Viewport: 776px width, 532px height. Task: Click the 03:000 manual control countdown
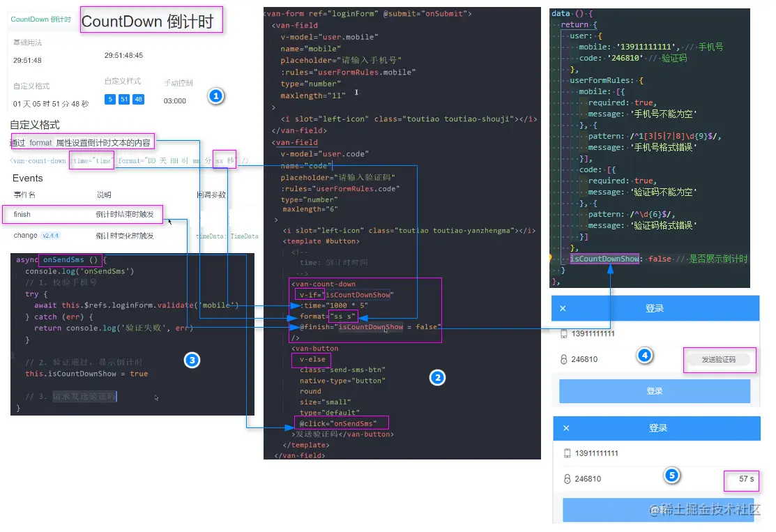(x=175, y=101)
